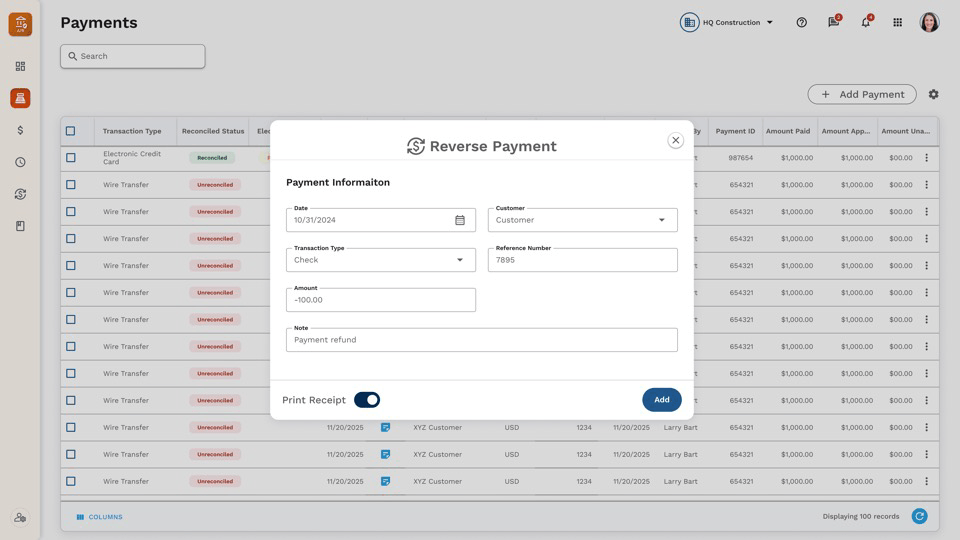Open payments table settings gear
Screen dimensions: 960x540
[933, 94]
